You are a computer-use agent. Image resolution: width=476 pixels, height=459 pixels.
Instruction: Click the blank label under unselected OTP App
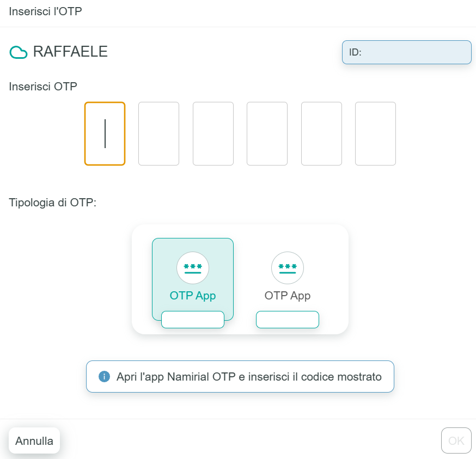click(x=288, y=320)
